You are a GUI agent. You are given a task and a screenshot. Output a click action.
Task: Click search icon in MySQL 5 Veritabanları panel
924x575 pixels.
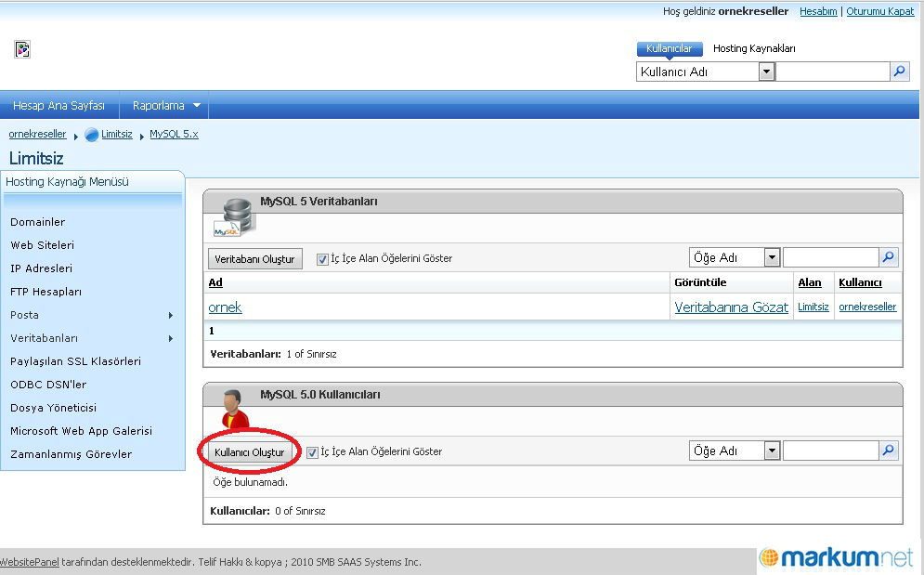point(889,257)
